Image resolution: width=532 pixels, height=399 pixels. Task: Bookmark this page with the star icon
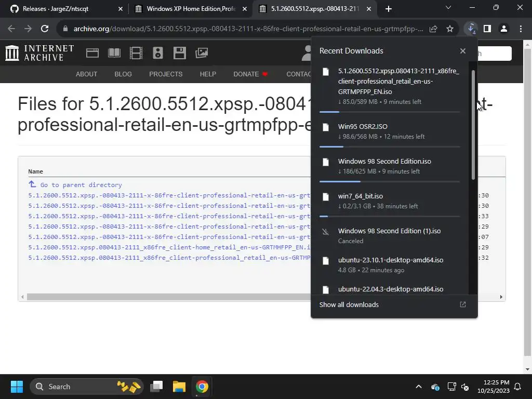coord(450,29)
